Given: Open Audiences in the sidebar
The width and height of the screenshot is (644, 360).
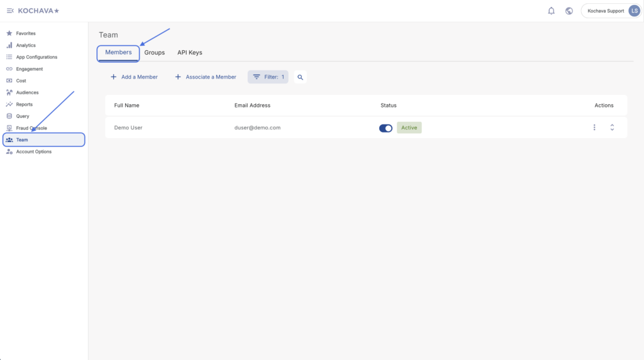Looking at the screenshot, I should (27, 92).
